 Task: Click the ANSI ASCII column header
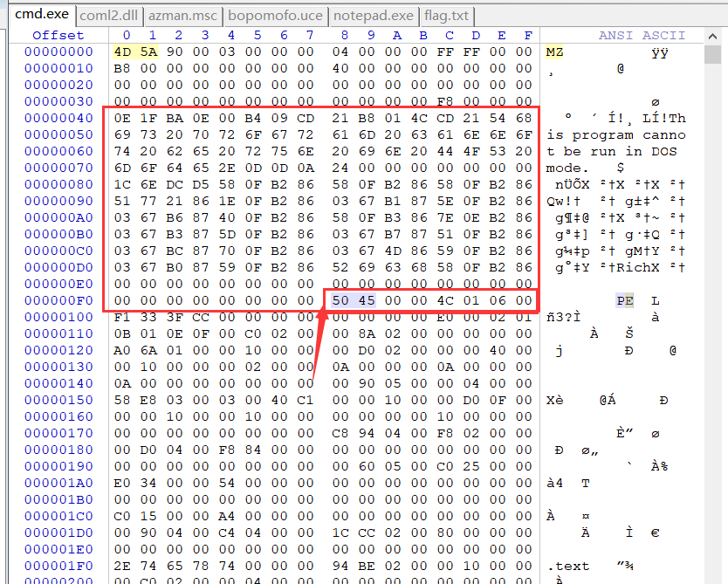[x=642, y=35]
